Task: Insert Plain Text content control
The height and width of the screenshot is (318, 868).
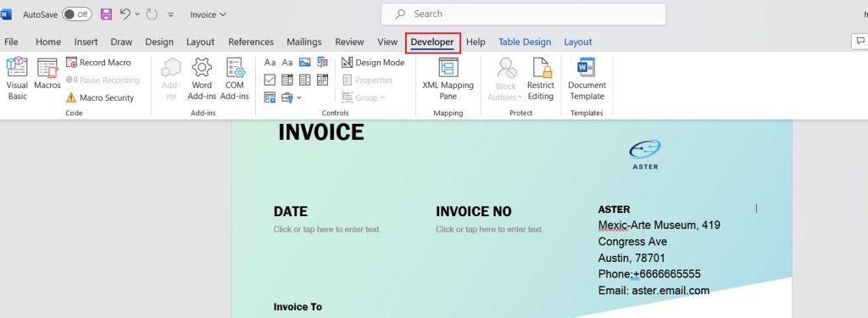Action: (287, 63)
